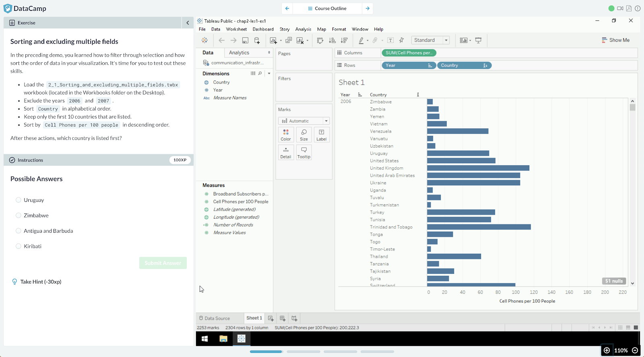Click the zoom in plus icon
This screenshot has height=357, width=644.
coord(607,350)
